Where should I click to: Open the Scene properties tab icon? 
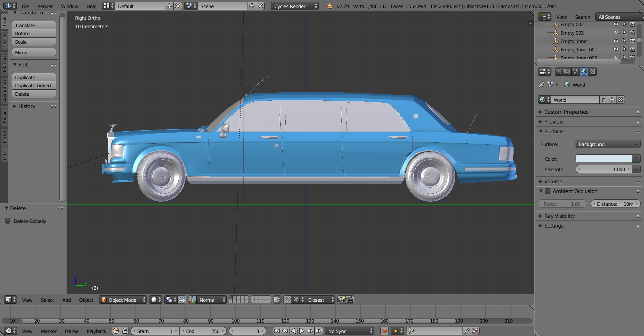click(x=576, y=72)
